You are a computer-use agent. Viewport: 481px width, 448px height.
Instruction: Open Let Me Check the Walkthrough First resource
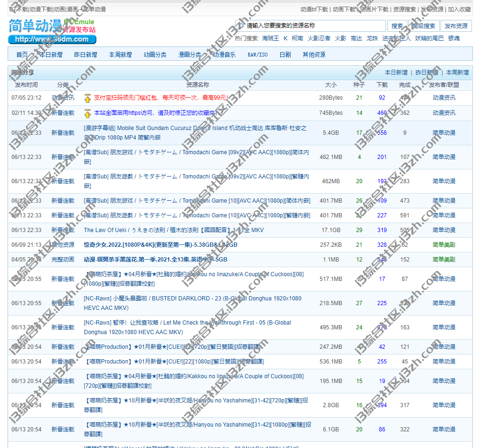(x=188, y=327)
